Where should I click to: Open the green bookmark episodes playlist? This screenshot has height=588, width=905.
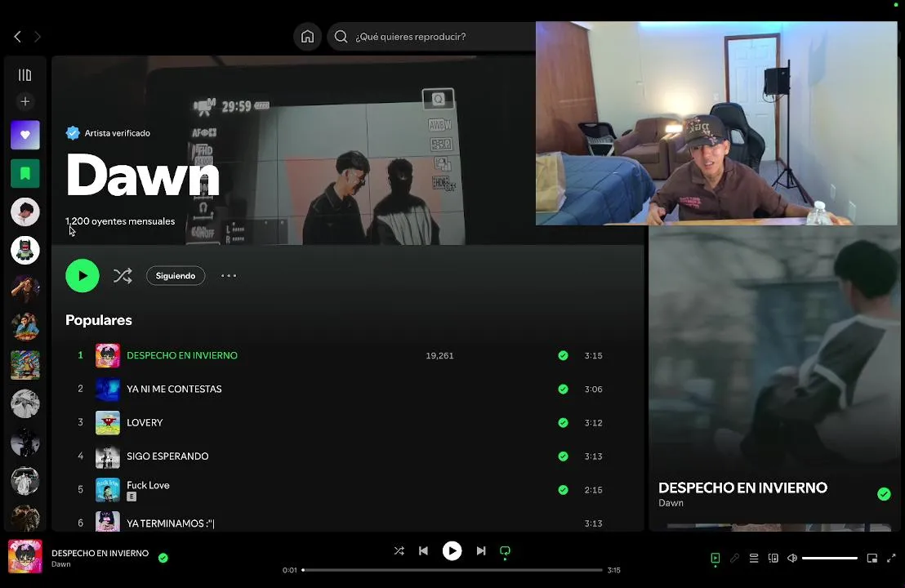25,173
